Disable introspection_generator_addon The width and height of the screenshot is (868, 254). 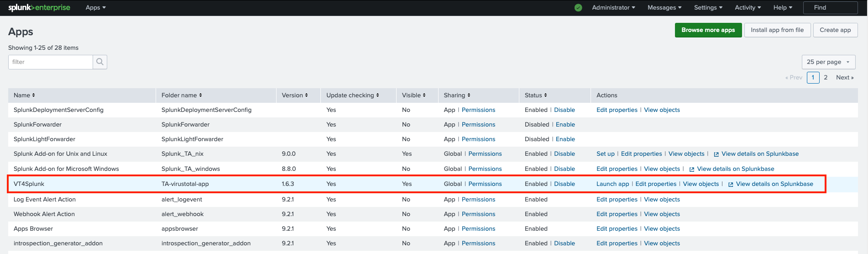[x=564, y=243]
